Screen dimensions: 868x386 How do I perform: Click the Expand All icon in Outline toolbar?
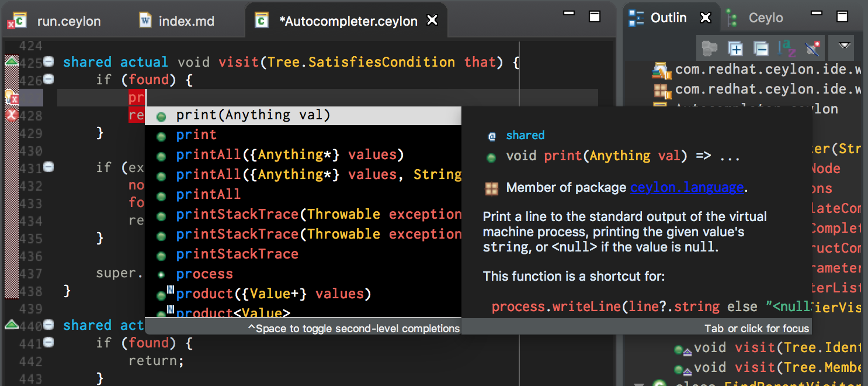(734, 48)
